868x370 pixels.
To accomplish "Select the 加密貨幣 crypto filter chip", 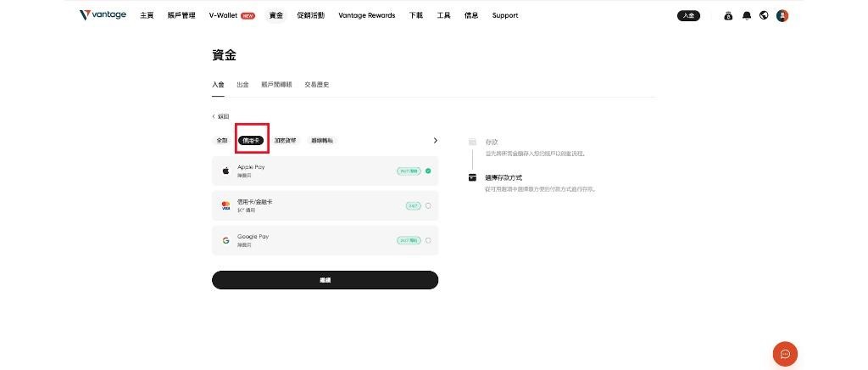I will [285, 141].
